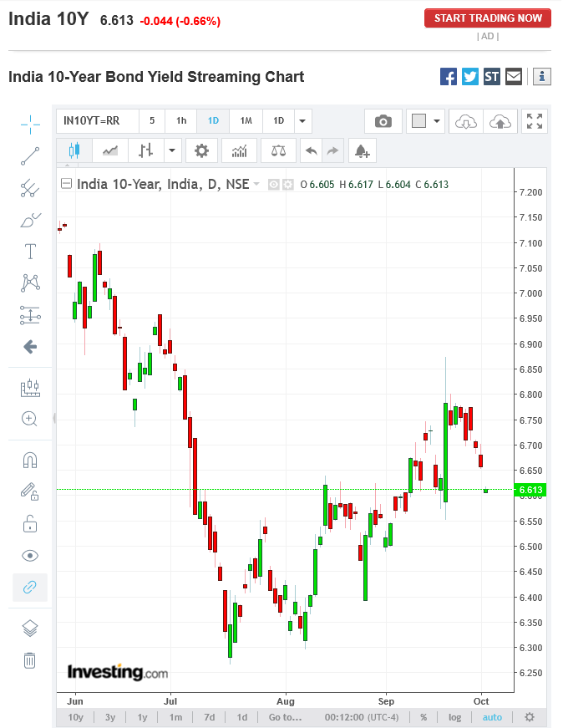
Task: Open timezone 00:12:00 (UTC-4) menu
Action: click(362, 717)
